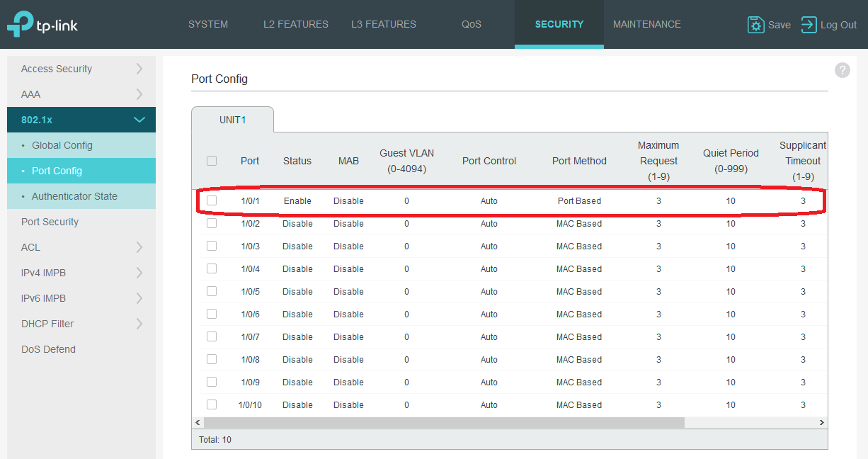Click the scroll right arrow of table
This screenshot has width=868, height=459.
821,422
